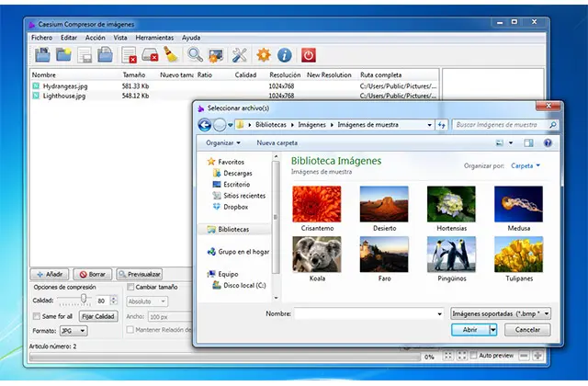
Task: Click the Fijar Calidad button
Action: coord(98,316)
